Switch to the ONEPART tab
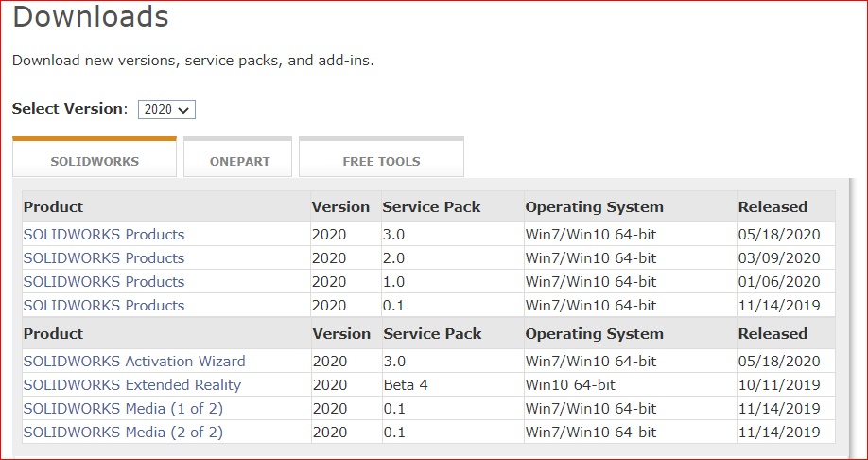 (238, 157)
